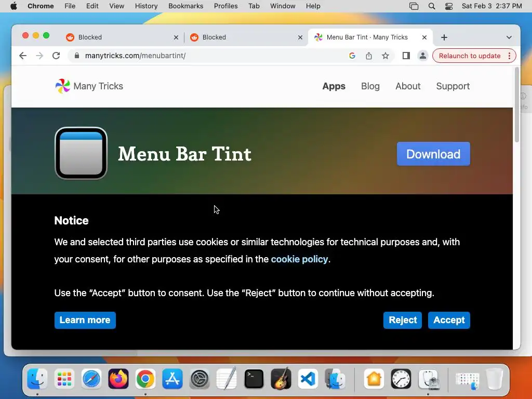The height and width of the screenshot is (399, 532).
Task: Close the second Blocked tab
Action: [x=300, y=37]
